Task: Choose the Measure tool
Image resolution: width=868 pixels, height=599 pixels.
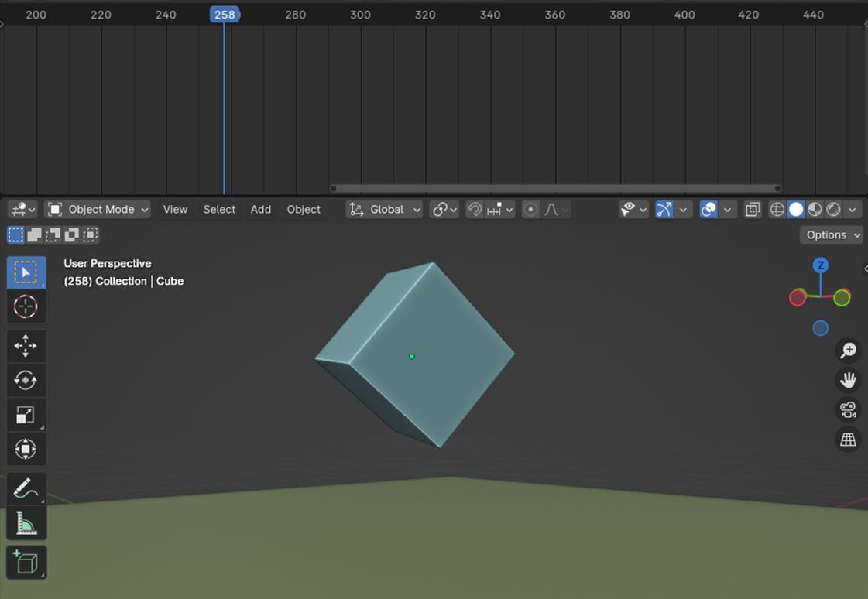Action: (26, 523)
